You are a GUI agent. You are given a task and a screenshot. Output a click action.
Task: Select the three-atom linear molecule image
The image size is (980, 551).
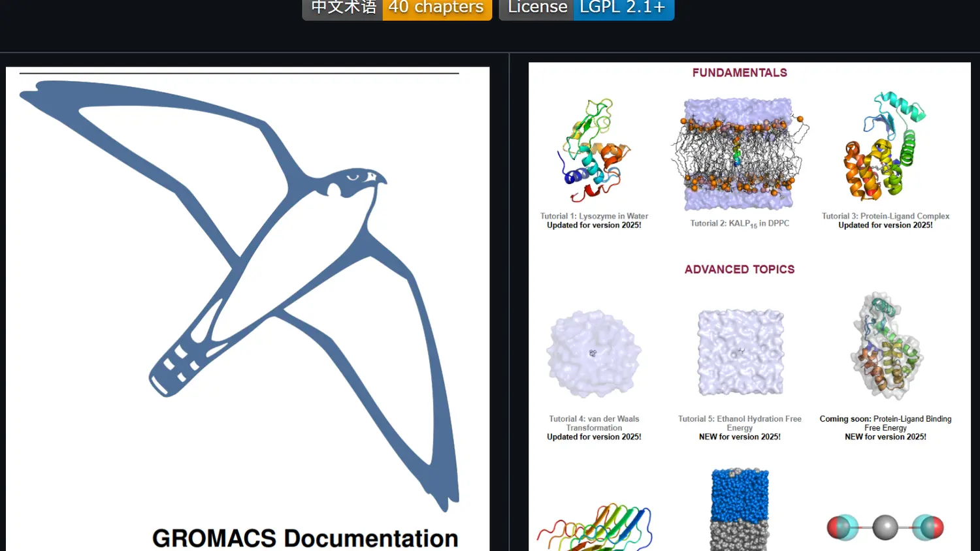pos(885,527)
